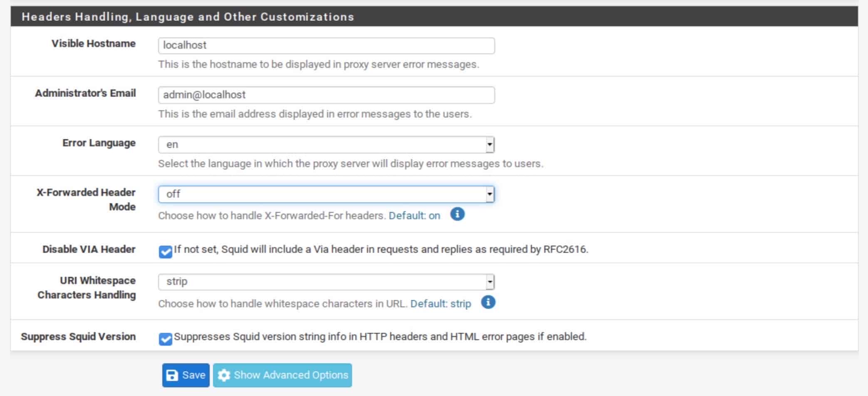
Task: Click text 'If not set, Squid will include'
Action: pyautogui.click(x=381, y=249)
